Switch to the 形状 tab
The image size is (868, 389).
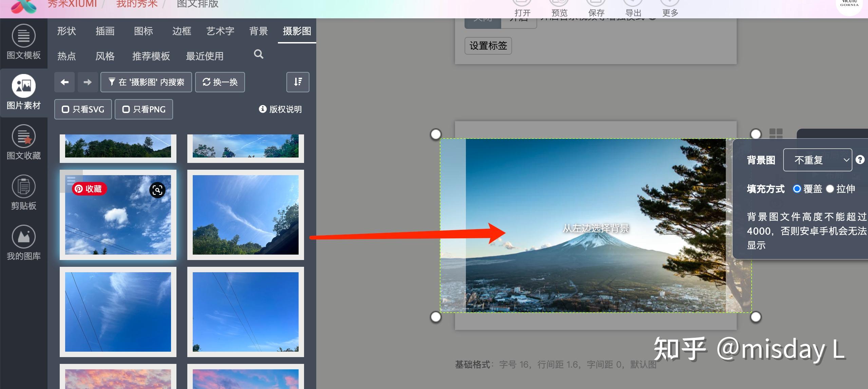point(67,31)
